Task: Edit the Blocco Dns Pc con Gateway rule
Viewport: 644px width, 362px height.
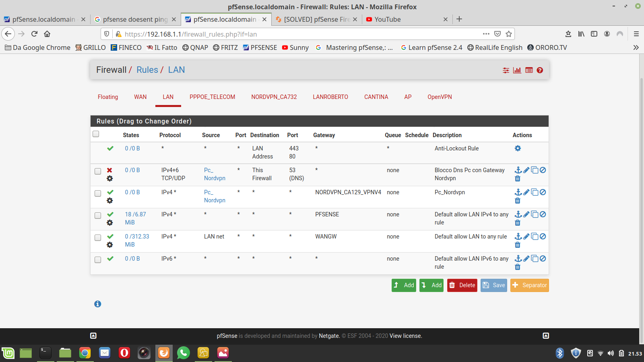Action: coord(526,170)
